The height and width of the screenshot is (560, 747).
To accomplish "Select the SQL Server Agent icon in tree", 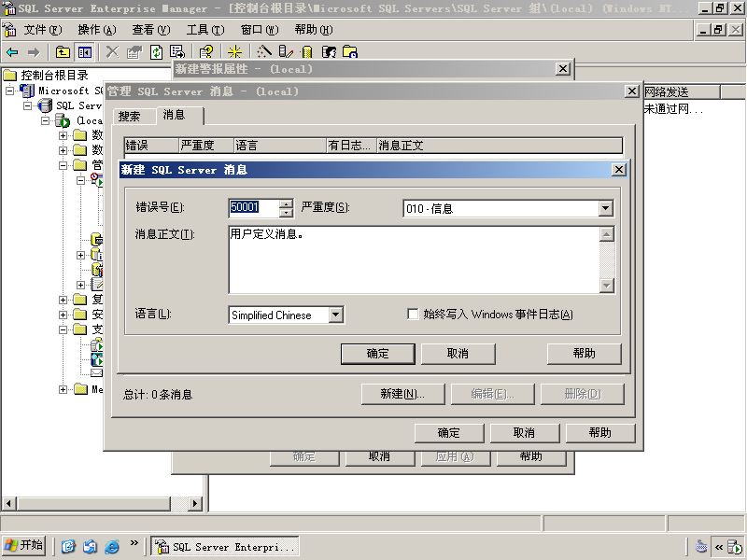I will [x=97, y=179].
